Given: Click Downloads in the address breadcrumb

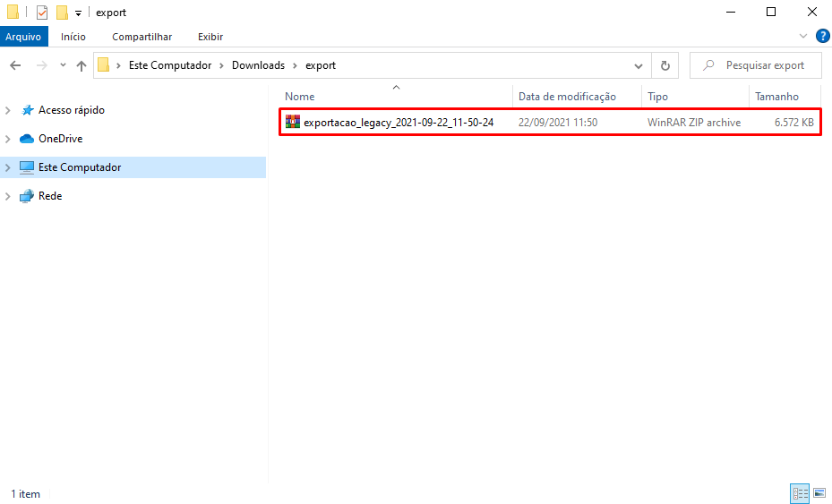Looking at the screenshot, I should (x=258, y=65).
